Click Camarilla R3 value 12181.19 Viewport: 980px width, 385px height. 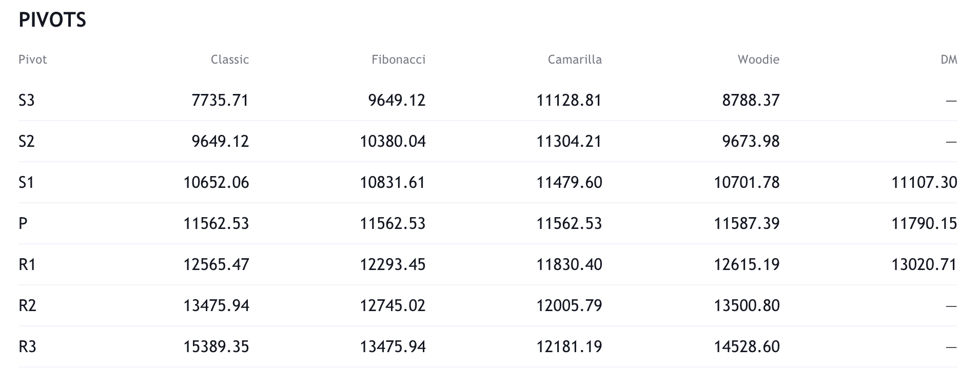click(569, 346)
